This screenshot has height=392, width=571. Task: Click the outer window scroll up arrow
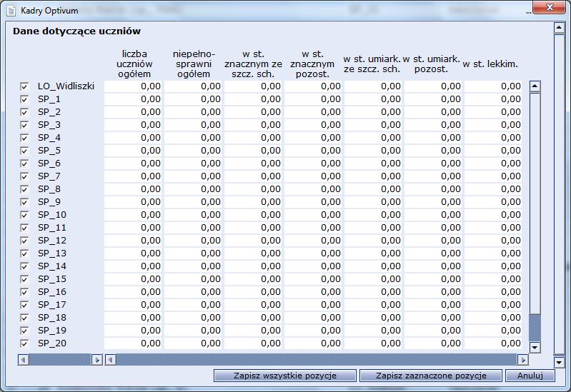[559, 28]
